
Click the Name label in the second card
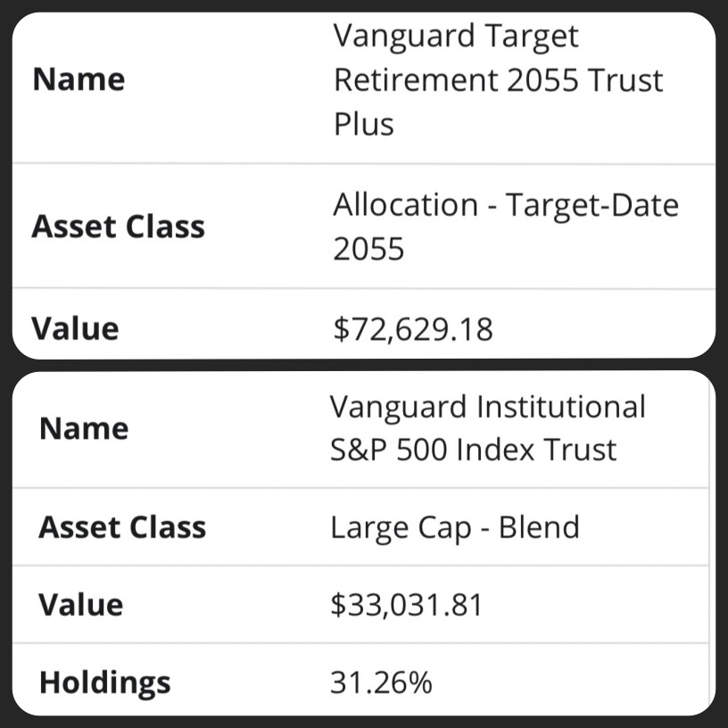(x=84, y=428)
